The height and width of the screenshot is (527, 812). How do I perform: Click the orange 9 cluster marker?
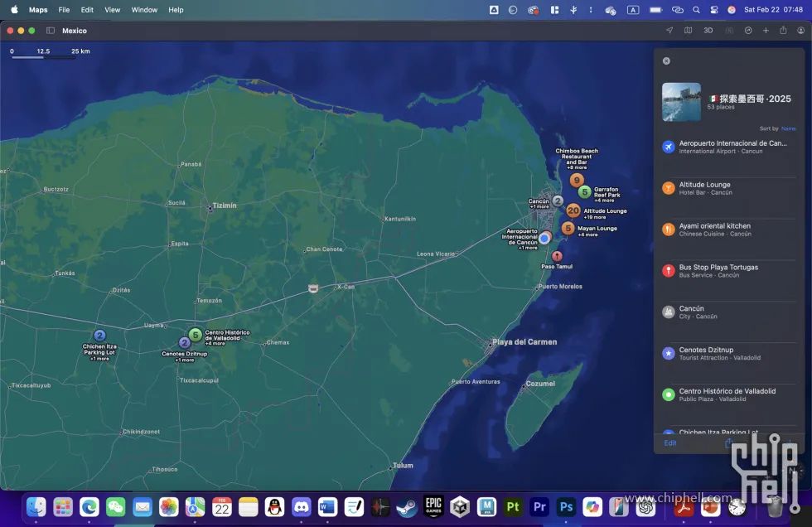coord(577,180)
